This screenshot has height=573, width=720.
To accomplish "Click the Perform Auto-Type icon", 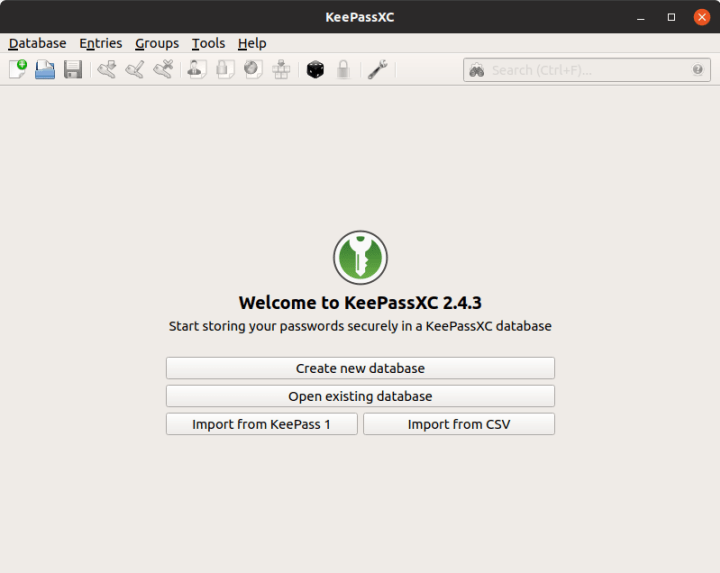I will [281, 69].
